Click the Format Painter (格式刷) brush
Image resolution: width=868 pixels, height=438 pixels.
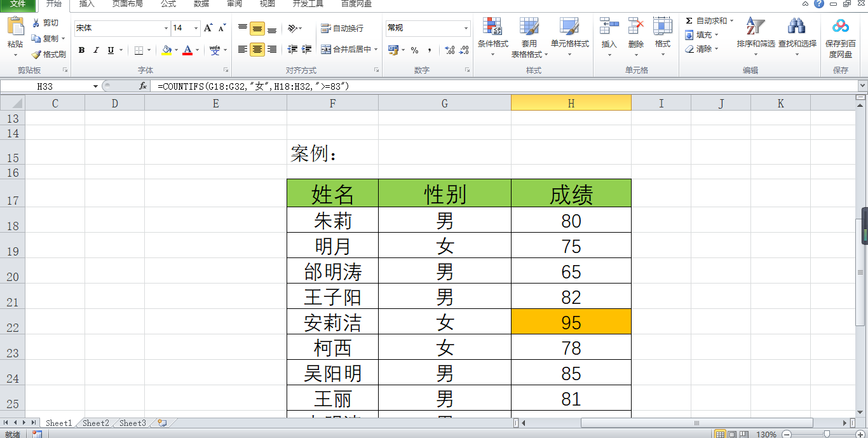coord(50,55)
